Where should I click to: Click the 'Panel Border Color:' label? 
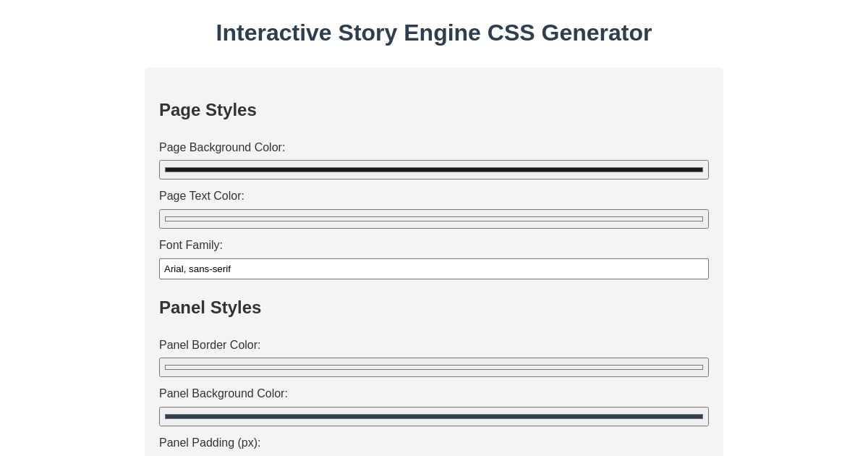[x=210, y=345]
